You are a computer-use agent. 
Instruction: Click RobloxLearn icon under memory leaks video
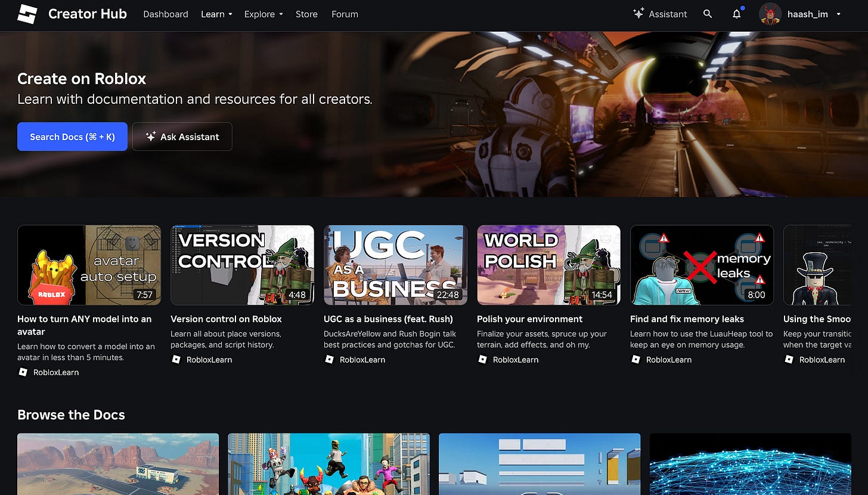[x=635, y=359]
